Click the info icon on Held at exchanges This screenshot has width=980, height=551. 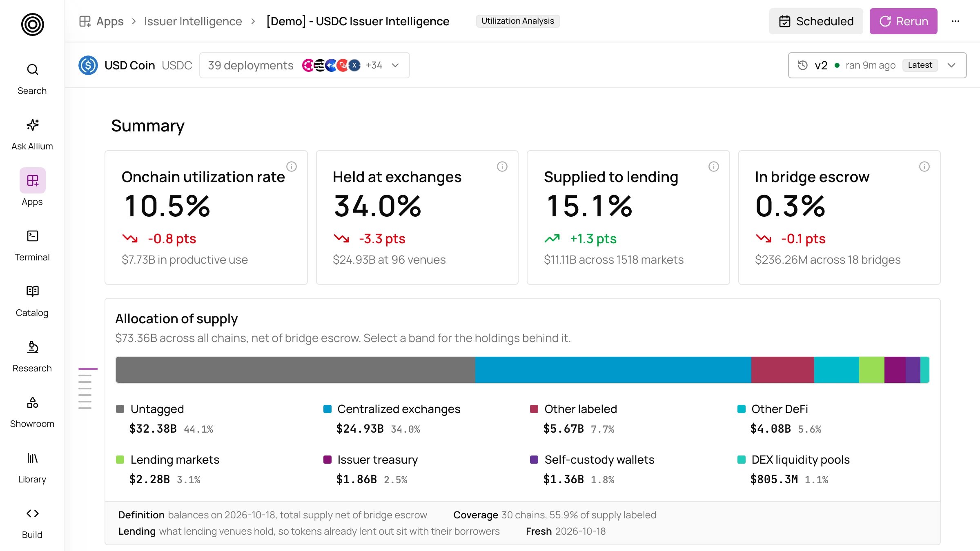(x=502, y=167)
